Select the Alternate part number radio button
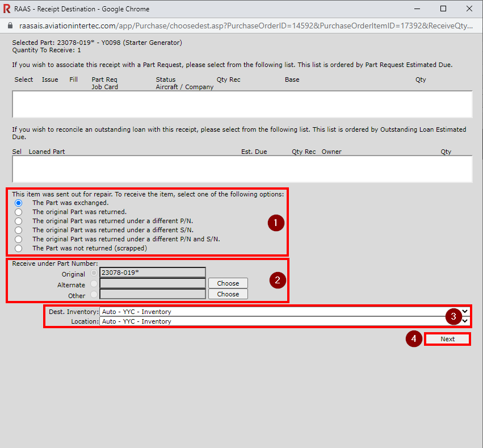Viewport: 483px width, 448px height. coord(93,284)
